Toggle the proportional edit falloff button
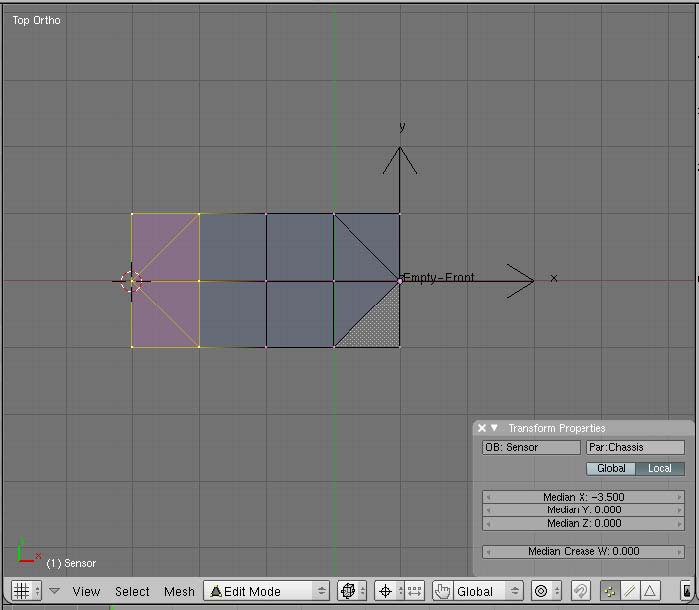 pos(541,591)
